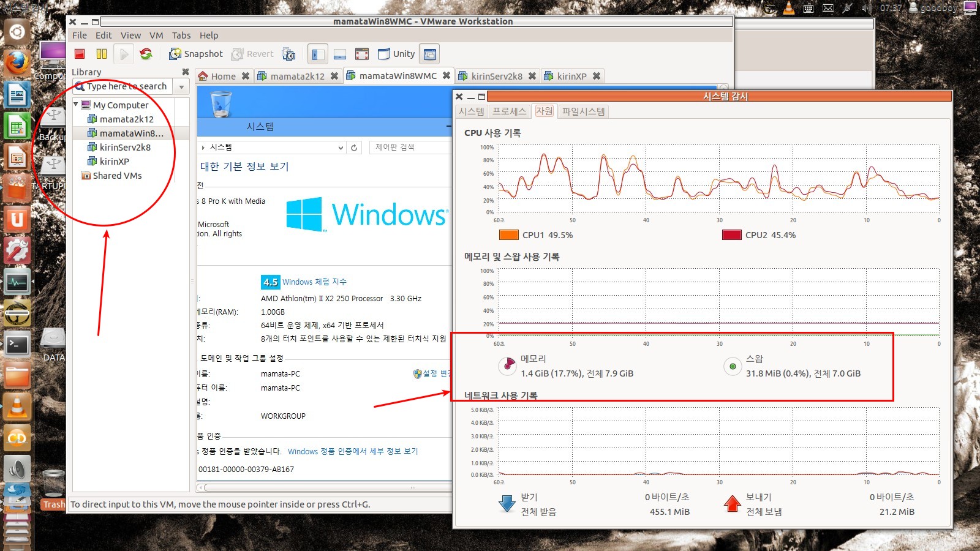Screen dimensions: 980x551
Task: Open the VM menu
Action: [156, 36]
